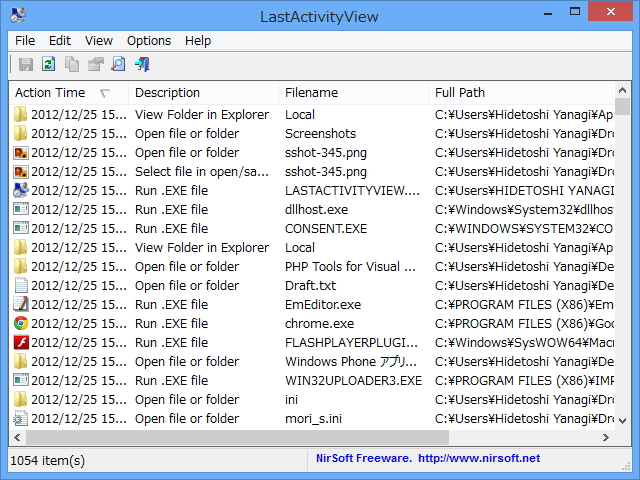Click the 1054 item(s) status text
Image resolution: width=640 pixels, height=480 pixels.
coord(47,460)
